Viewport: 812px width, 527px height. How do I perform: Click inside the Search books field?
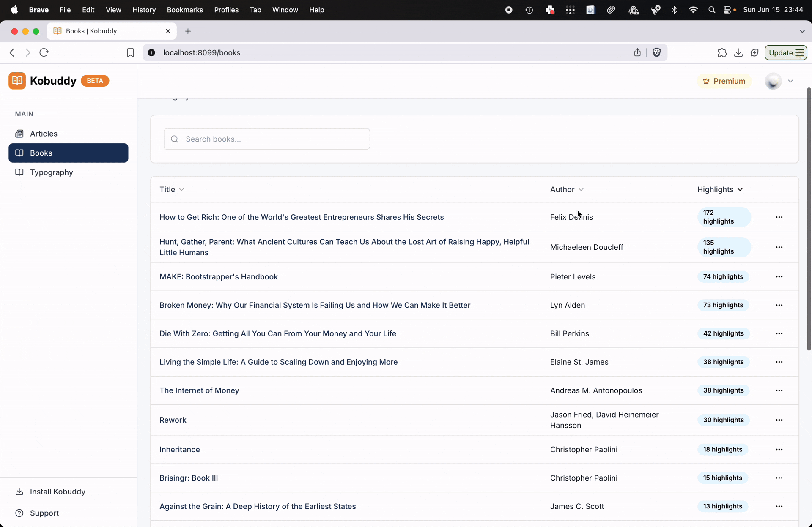tap(266, 139)
